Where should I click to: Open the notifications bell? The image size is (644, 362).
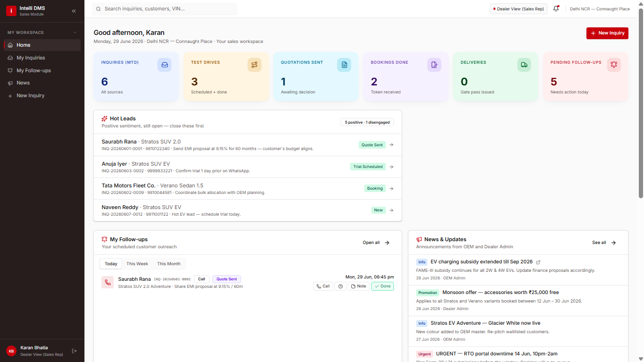point(556,8)
